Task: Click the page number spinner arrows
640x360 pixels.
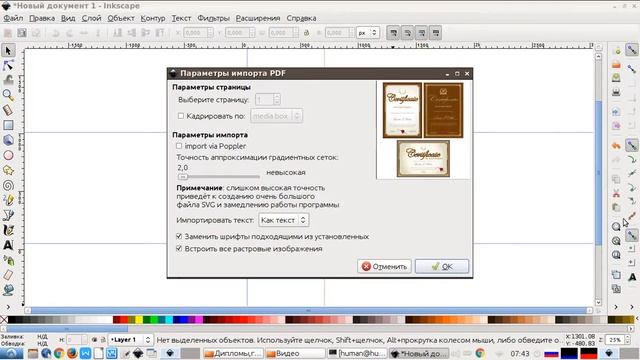Action: click(277, 99)
